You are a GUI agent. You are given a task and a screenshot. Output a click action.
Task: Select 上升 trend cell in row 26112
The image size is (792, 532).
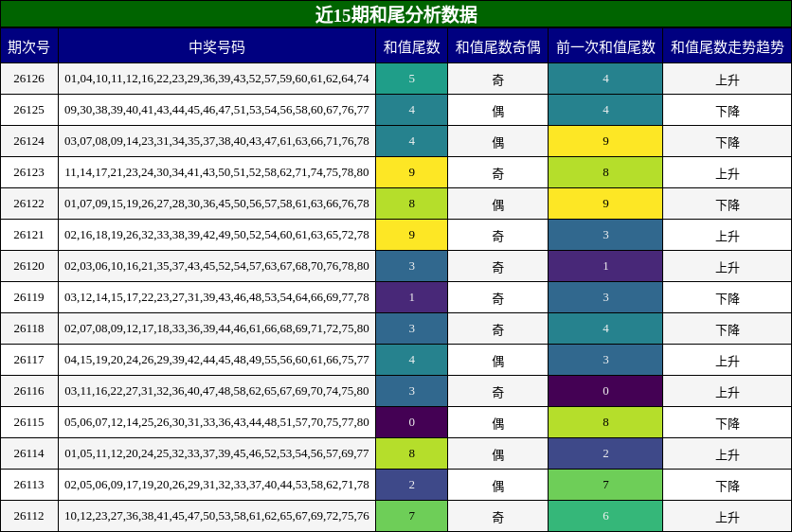[728, 516]
